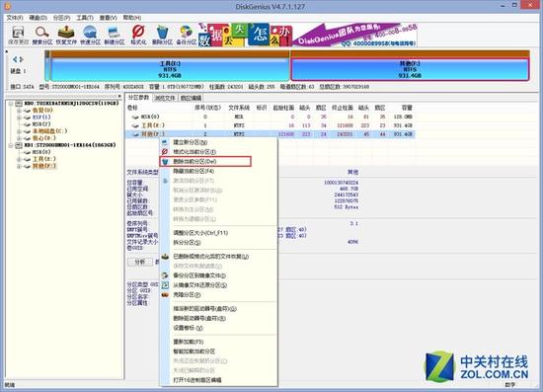
Task: Click the 容量 column header
Action: (x=407, y=108)
